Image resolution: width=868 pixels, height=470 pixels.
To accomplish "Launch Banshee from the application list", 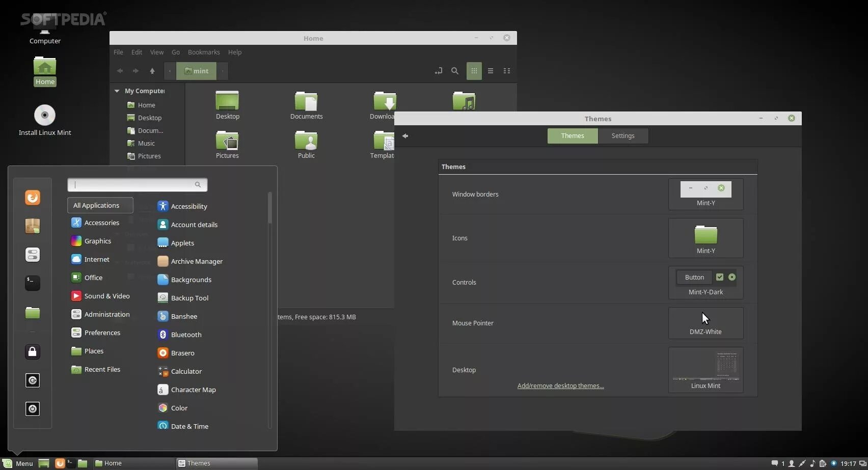I will [183, 316].
